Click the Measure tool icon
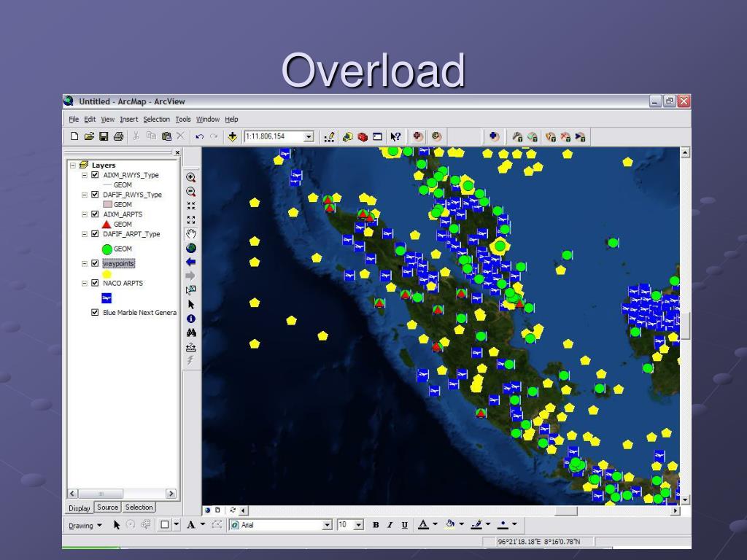This screenshot has width=747, height=560. tap(191, 346)
